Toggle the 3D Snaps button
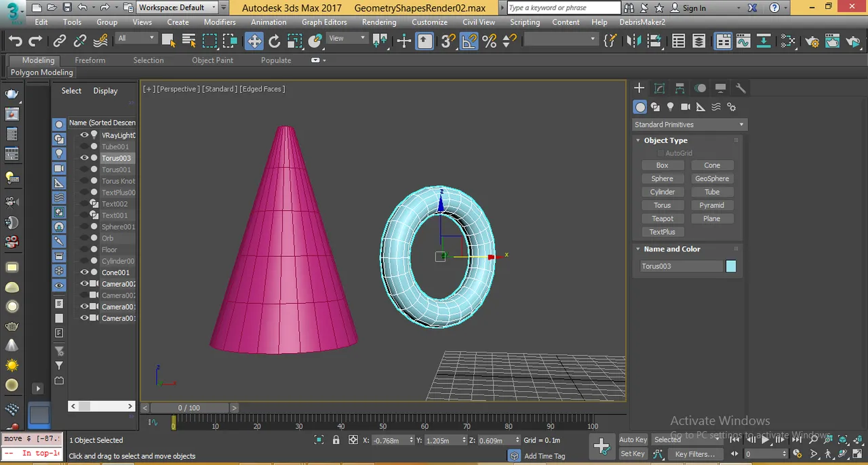 click(448, 41)
